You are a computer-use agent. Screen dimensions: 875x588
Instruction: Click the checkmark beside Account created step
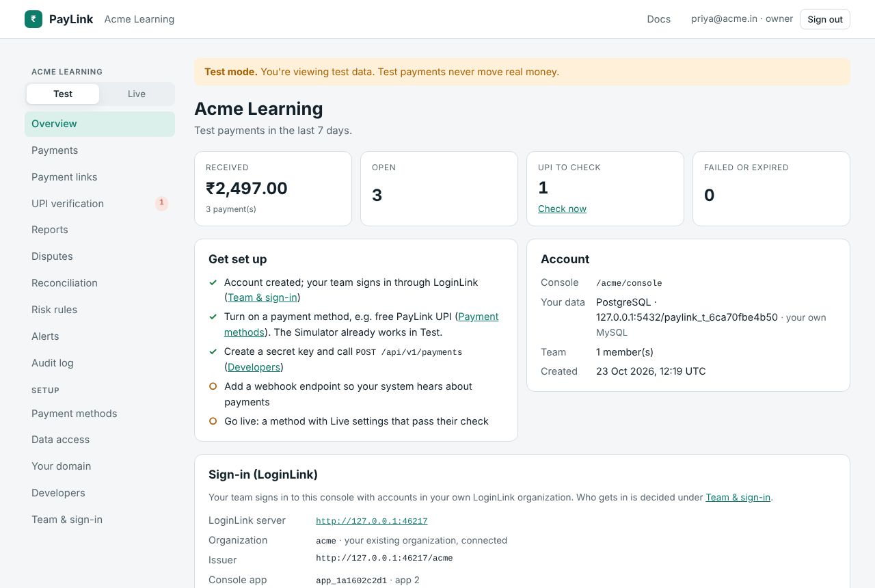tap(213, 282)
